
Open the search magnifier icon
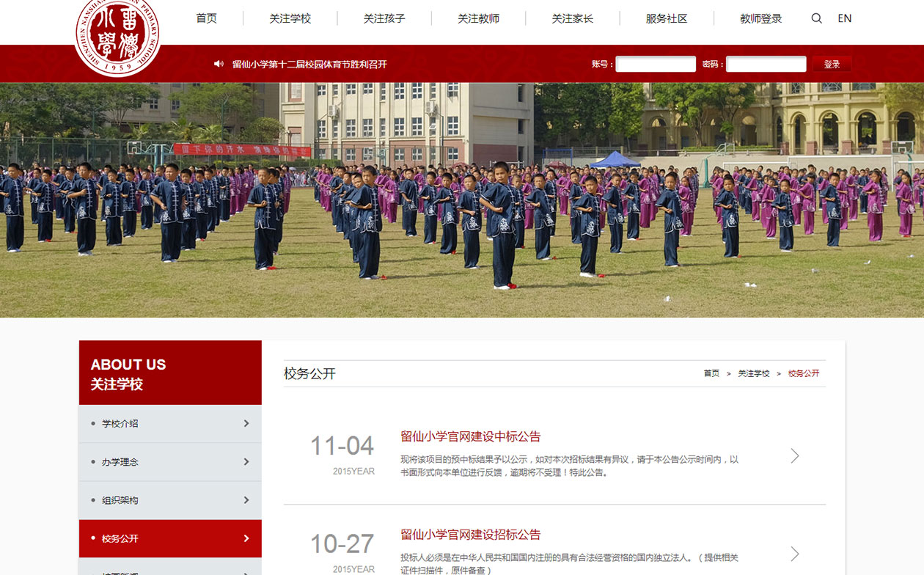pyautogui.click(x=816, y=18)
